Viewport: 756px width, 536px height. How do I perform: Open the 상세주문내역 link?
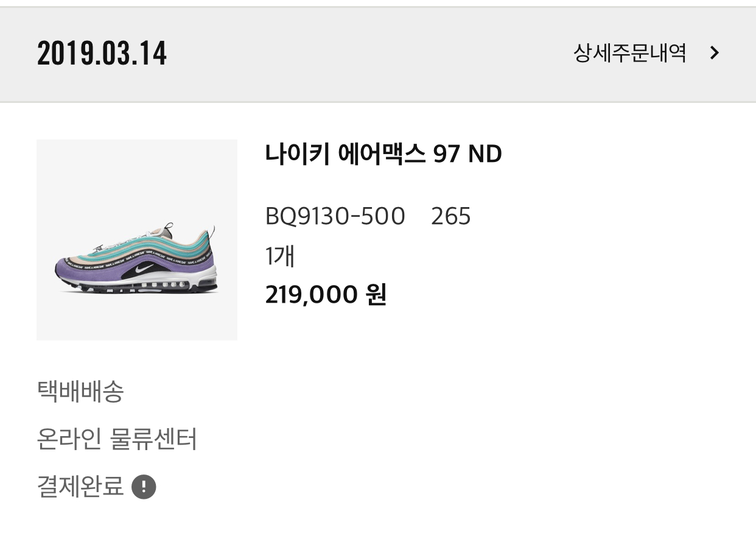(629, 53)
